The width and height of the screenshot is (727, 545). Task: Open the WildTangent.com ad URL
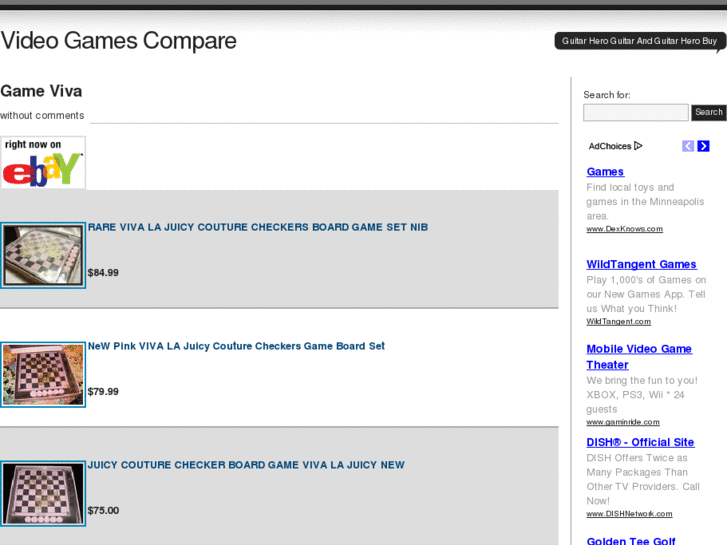pyautogui.click(x=619, y=321)
